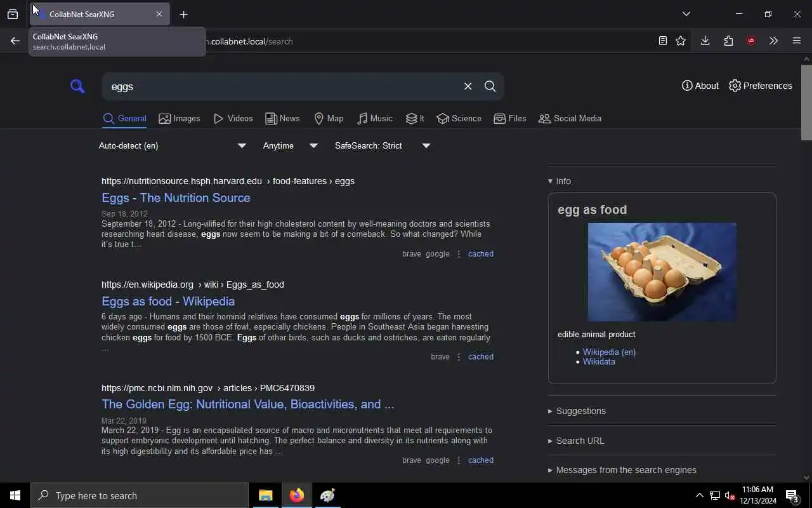
Task: Open Eggs - The Nutrition Source result
Action: coord(176,198)
